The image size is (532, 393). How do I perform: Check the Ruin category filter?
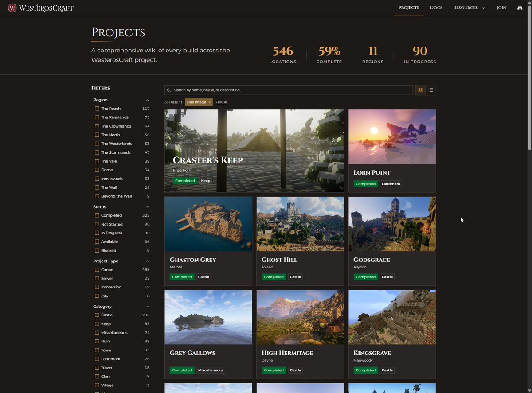pos(97,341)
